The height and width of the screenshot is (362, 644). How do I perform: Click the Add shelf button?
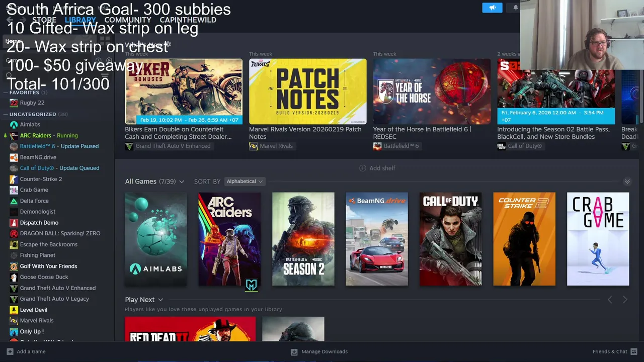tap(377, 168)
